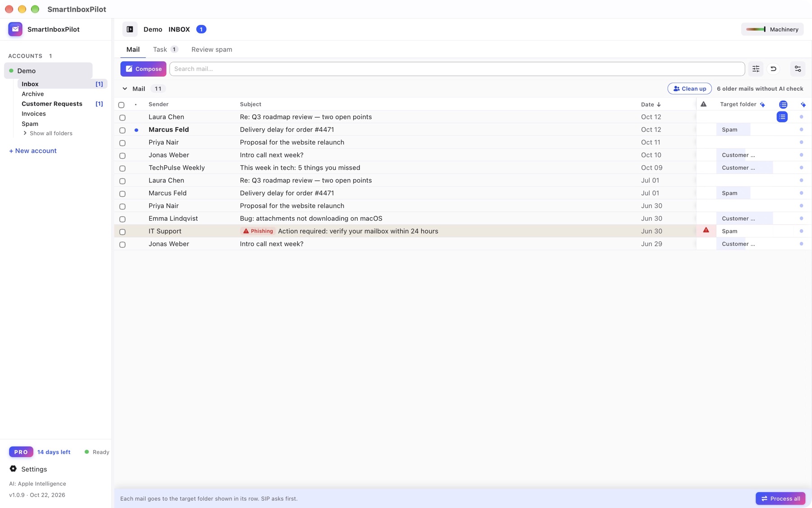Image resolution: width=812 pixels, height=508 pixels.
Task: Tick checkbox for Marcus Feld Oct 12 mail
Action: pyautogui.click(x=122, y=130)
